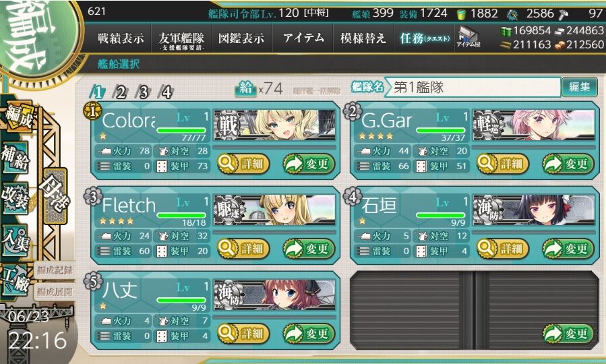
Task: Return to 母港 home port icon
Action: tap(55, 196)
